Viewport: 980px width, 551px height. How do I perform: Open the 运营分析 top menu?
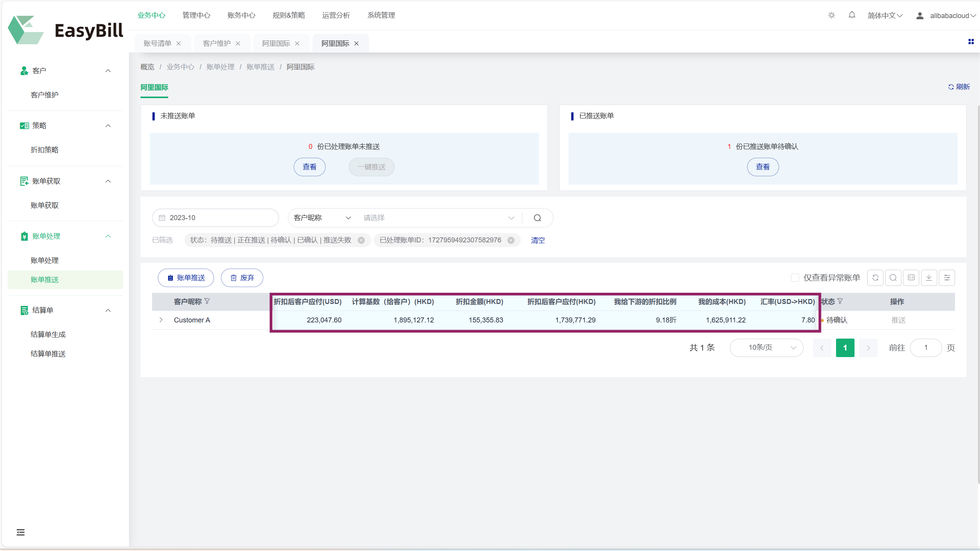(336, 15)
